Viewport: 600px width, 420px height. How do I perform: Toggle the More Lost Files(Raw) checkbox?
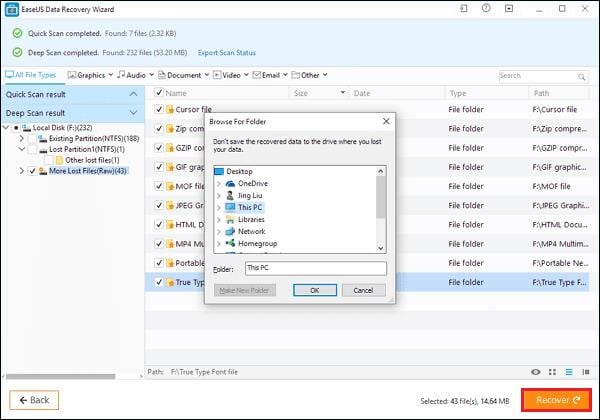(33, 171)
